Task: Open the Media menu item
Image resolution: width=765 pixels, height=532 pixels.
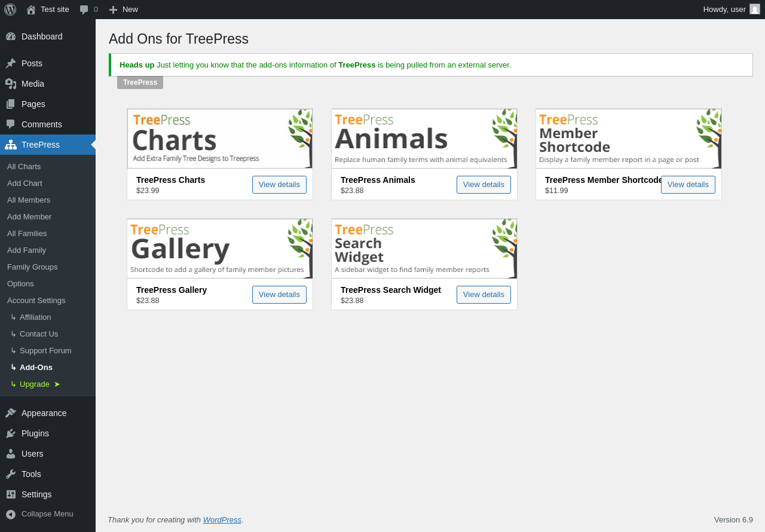Action: click(x=48, y=84)
